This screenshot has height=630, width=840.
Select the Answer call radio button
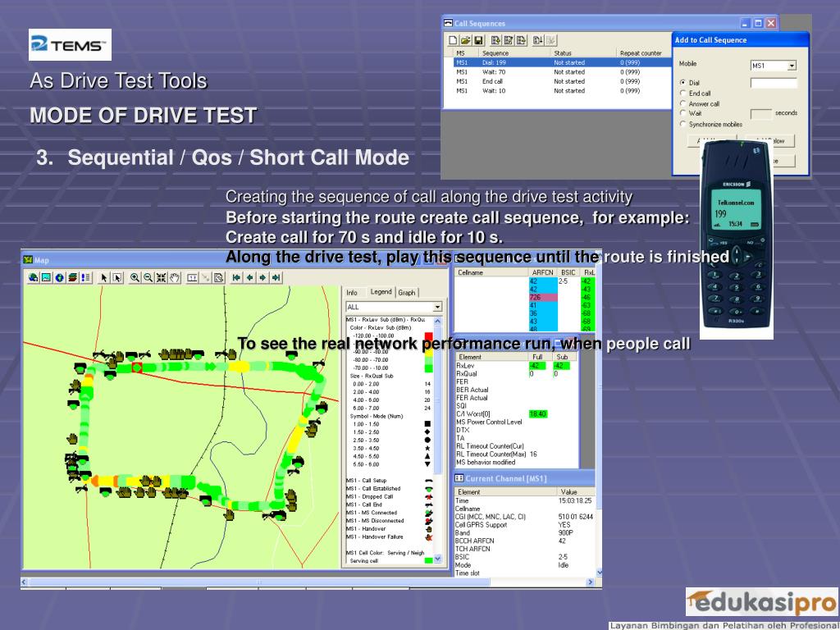pos(683,103)
